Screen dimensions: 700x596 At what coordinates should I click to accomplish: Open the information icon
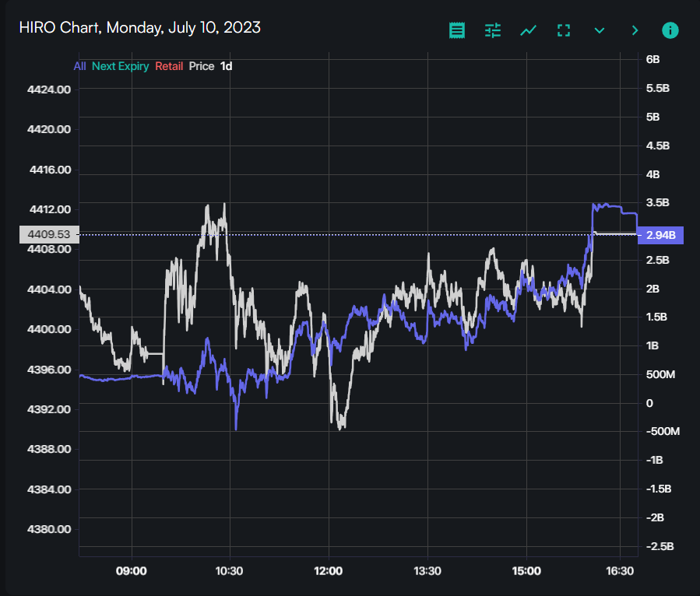pyautogui.click(x=670, y=30)
